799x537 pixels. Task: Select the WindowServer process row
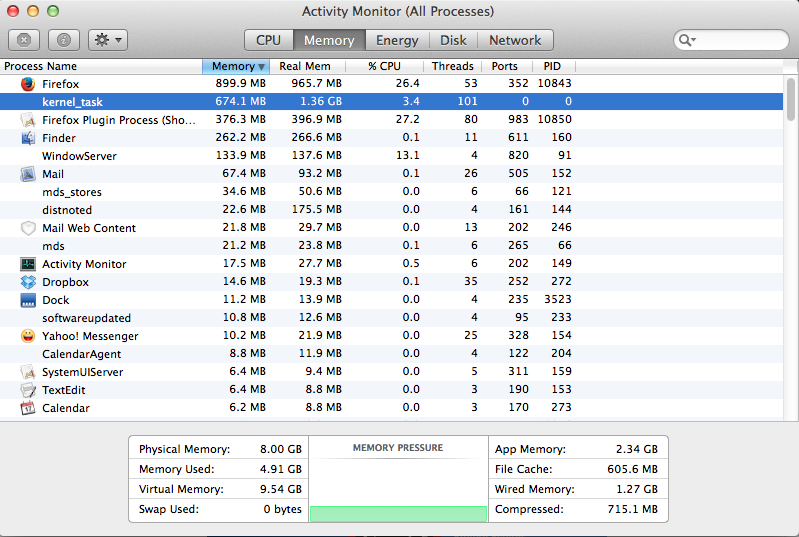(391, 155)
